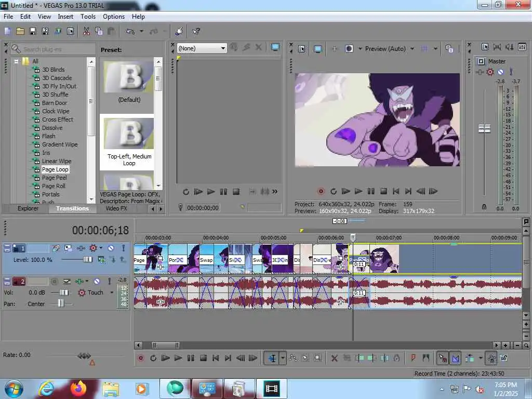Open the Edit menu
The width and height of the screenshot is (532, 399).
tap(25, 17)
